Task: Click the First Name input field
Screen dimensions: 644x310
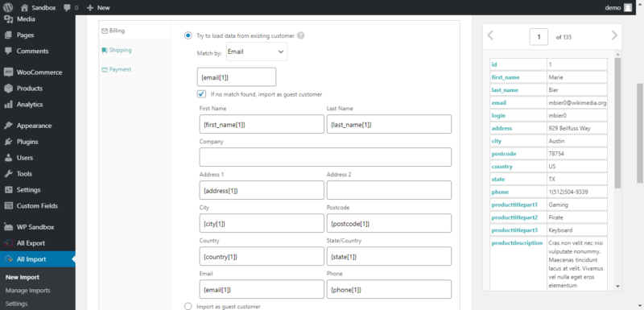Action: pyautogui.click(x=262, y=124)
